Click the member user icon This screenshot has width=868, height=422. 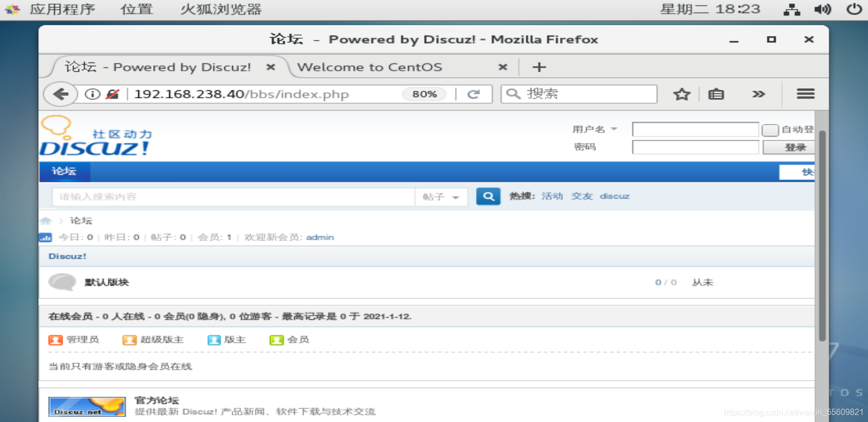(277, 340)
